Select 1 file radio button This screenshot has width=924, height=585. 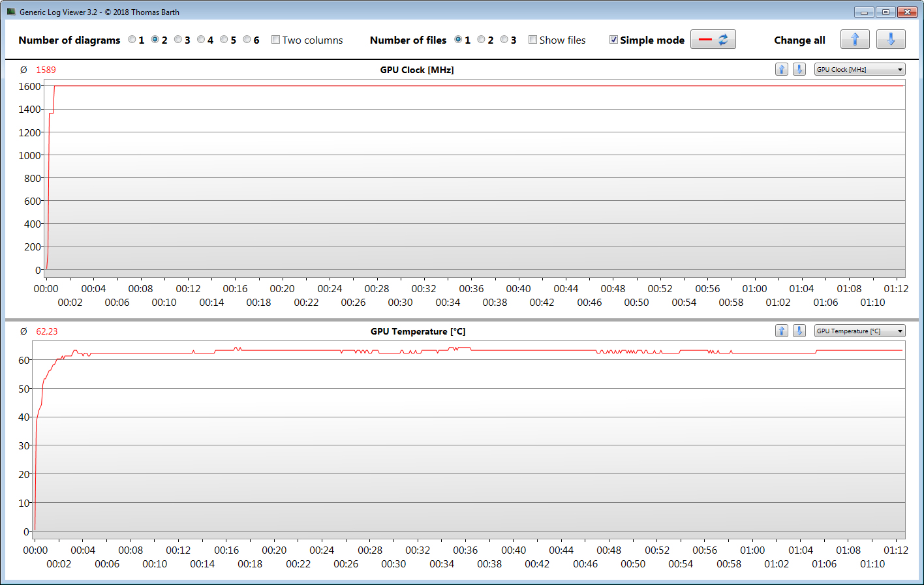[458, 40]
